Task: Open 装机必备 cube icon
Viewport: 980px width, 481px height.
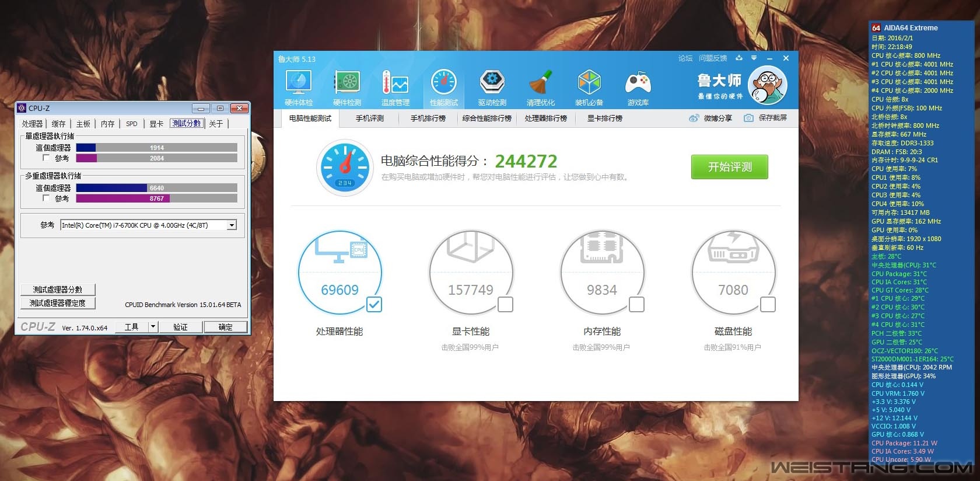Action: coord(589,83)
